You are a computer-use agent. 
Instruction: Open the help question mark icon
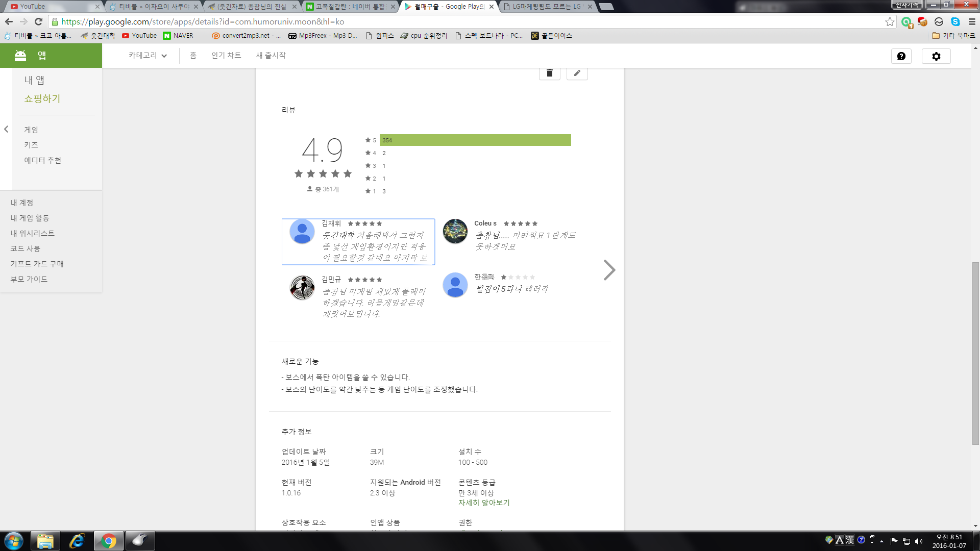[901, 56]
